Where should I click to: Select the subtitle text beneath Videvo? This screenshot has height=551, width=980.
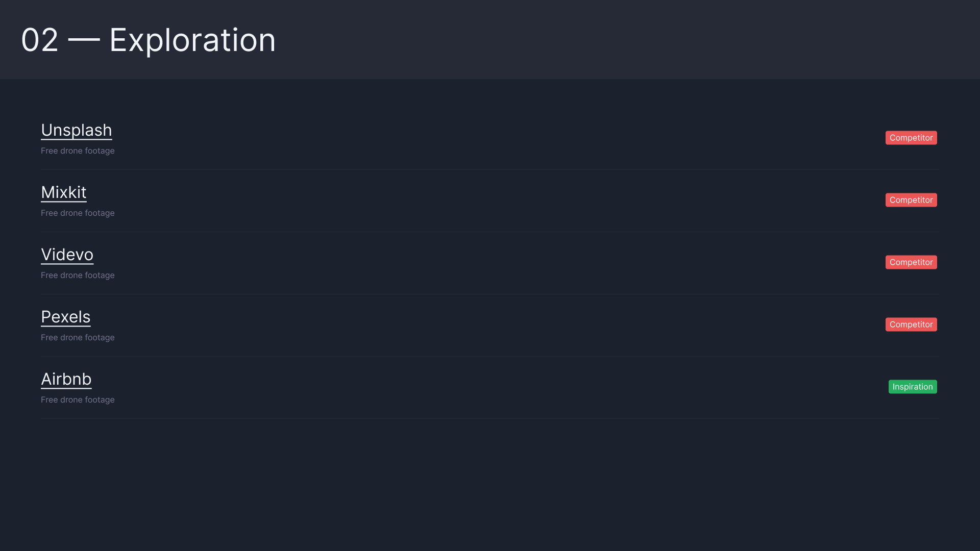coord(78,275)
